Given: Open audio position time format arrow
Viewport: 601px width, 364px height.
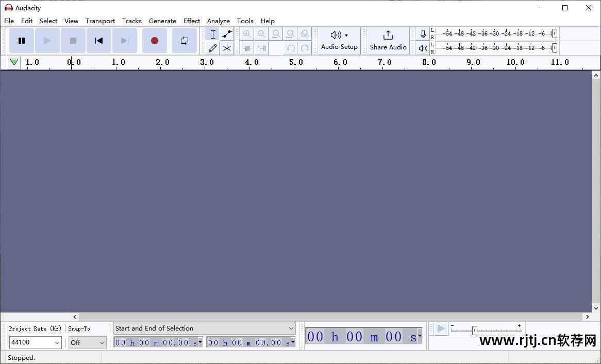Looking at the screenshot, I should click(x=420, y=336).
